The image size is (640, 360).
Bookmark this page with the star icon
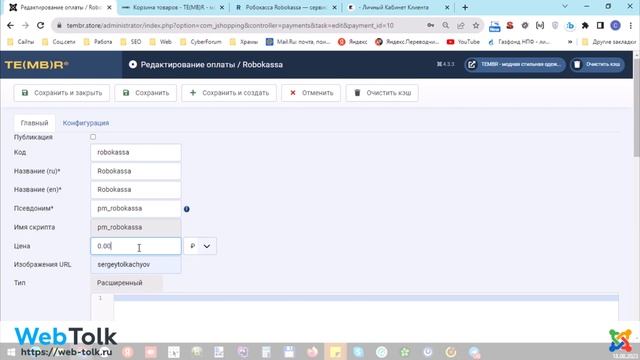tap(476, 25)
